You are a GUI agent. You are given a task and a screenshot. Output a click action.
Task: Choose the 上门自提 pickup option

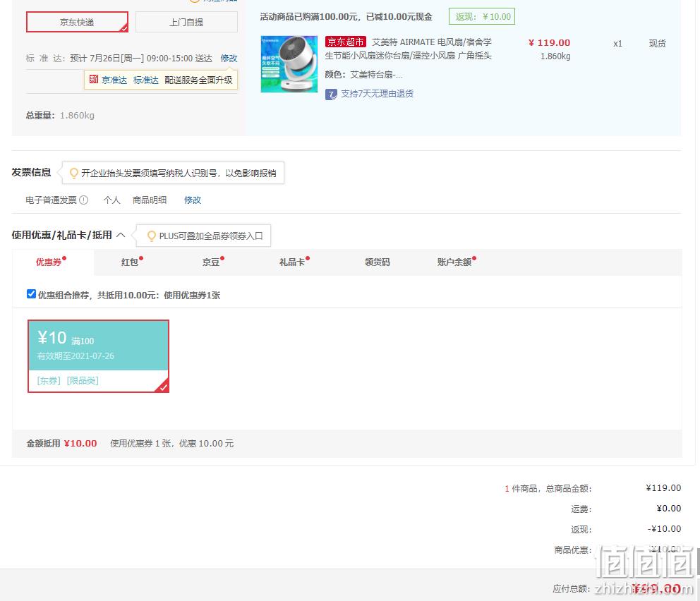pos(186,22)
